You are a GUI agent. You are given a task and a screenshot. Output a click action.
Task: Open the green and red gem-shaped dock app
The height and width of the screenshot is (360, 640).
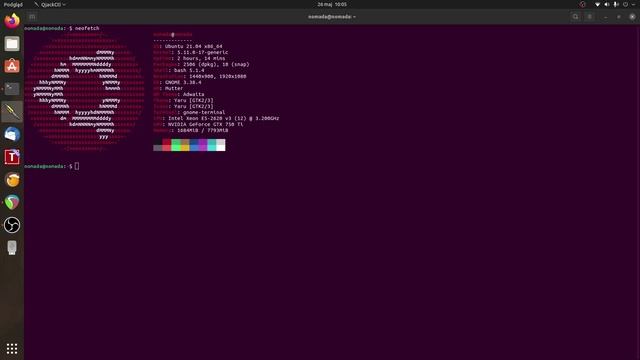tap(12, 202)
